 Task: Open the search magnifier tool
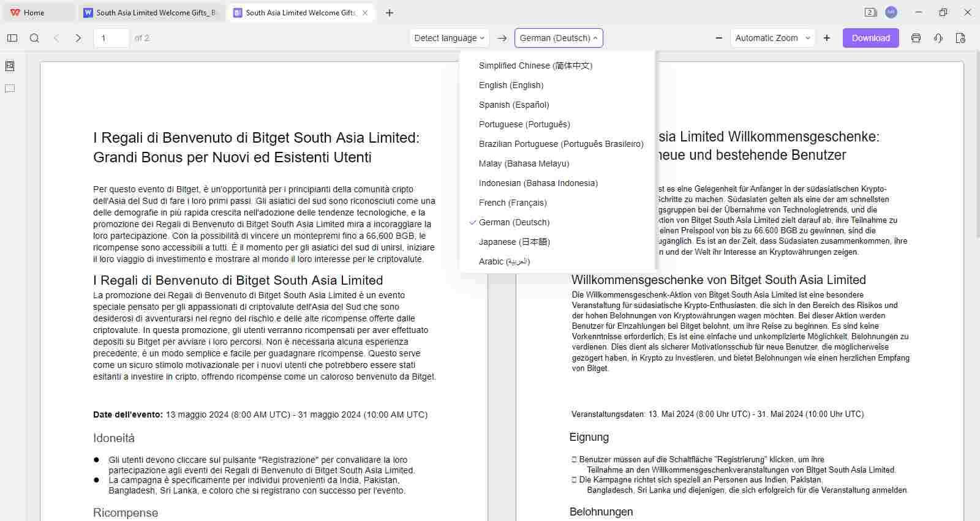(34, 38)
